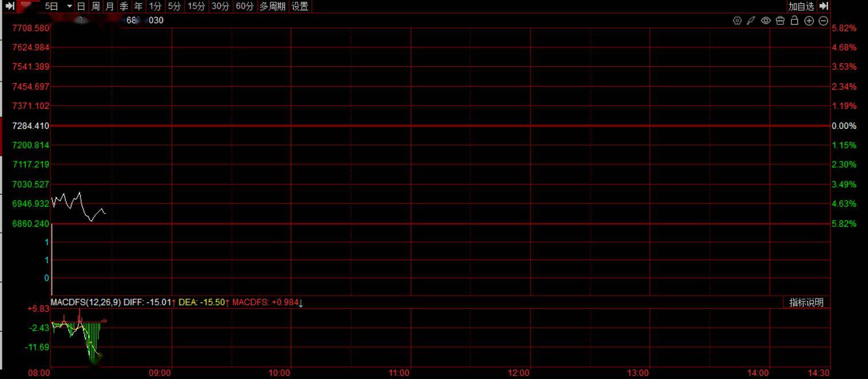Click the 0.00% percentage axis label
The height and width of the screenshot is (379, 868).
844,126
